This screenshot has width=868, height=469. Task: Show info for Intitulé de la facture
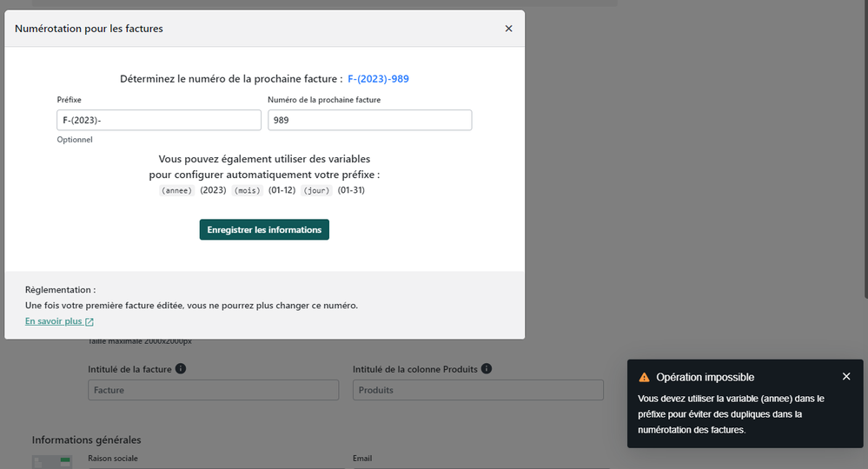tap(181, 369)
